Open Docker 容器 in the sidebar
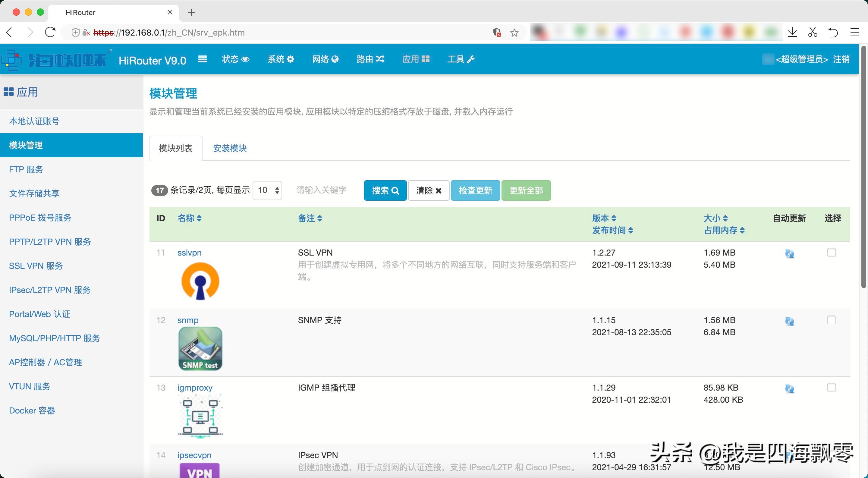The height and width of the screenshot is (478, 868). (x=32, y=410)
